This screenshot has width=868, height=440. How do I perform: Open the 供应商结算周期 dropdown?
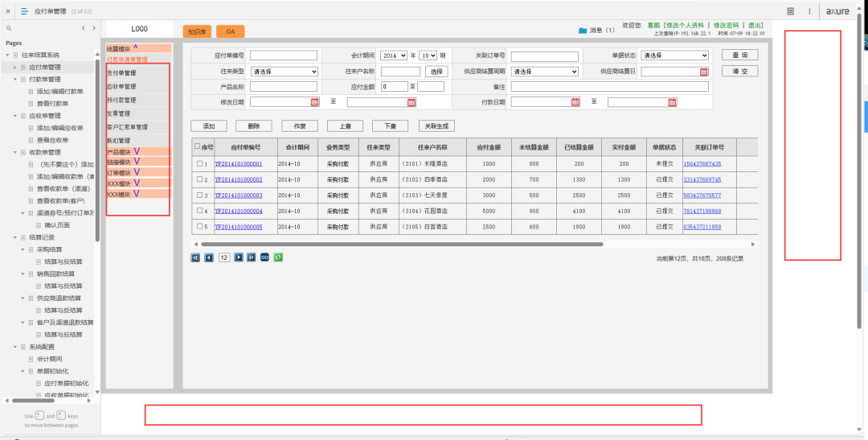coord(545,72)
